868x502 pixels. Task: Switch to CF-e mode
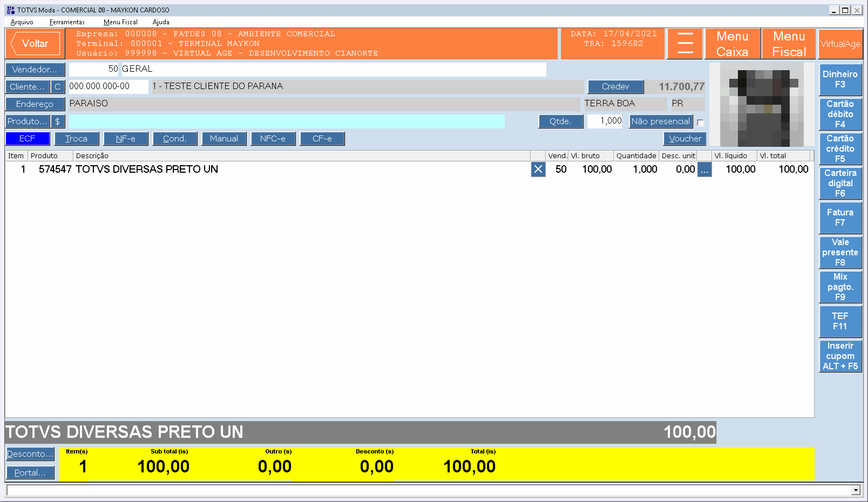[322, 139]
